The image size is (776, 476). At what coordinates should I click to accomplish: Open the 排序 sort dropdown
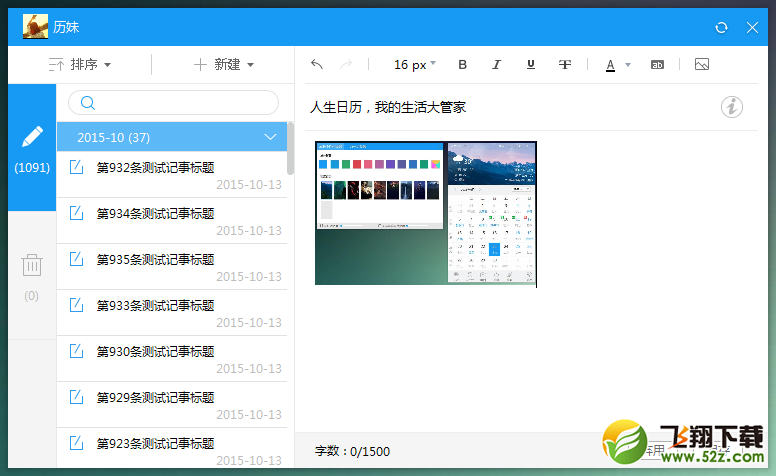point(80,64)
